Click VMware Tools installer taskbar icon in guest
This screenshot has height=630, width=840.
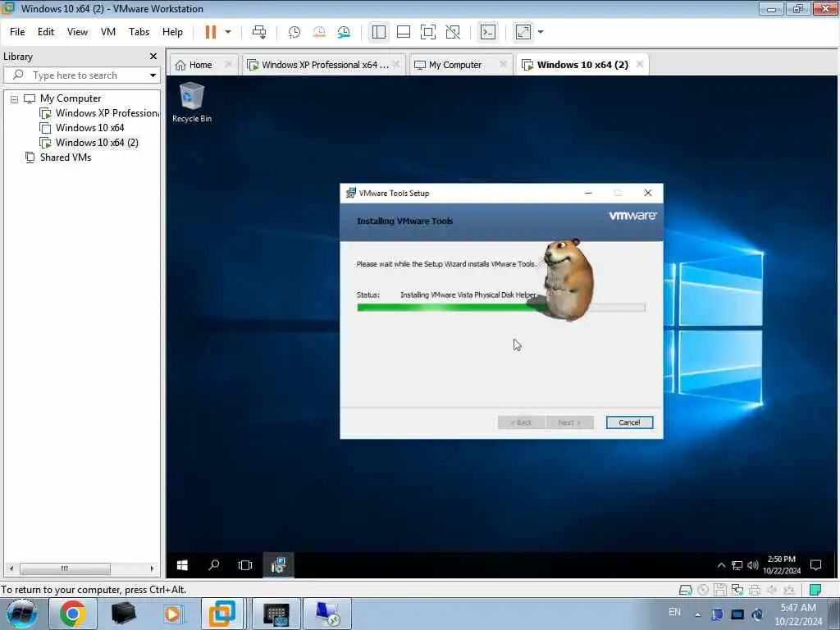278,566
